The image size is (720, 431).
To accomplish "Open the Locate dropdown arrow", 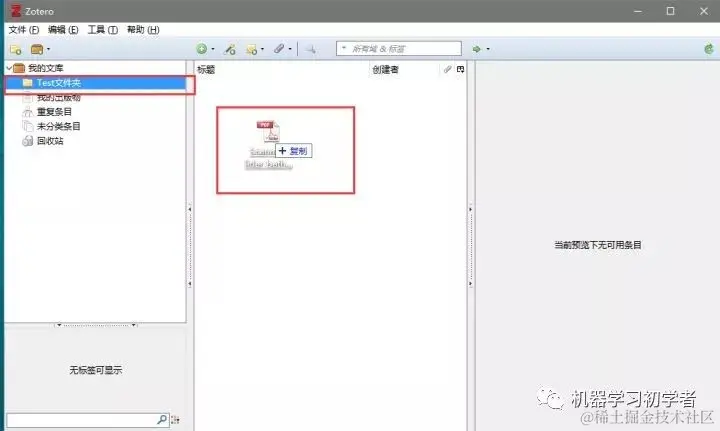I will tap(488, 49).
